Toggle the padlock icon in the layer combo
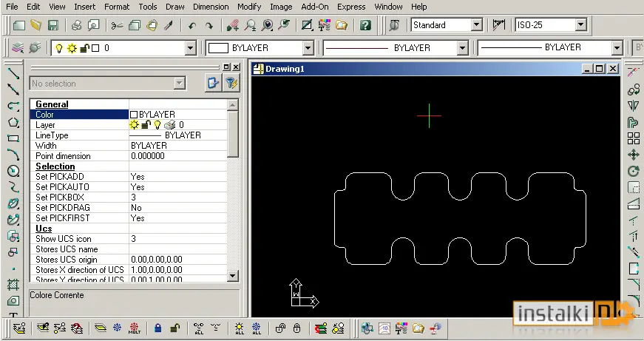The width and height of the screenshot is (644, 341). tap(84, 48)
